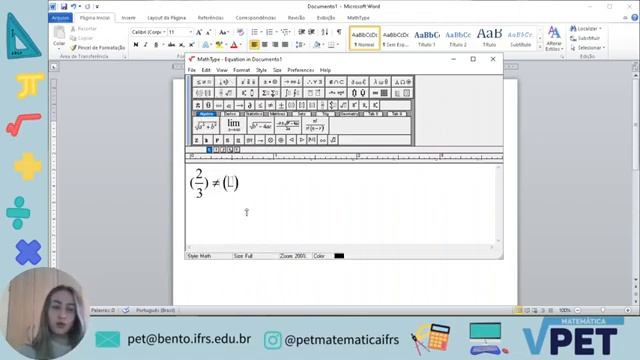
Task: Open the Aa change case dropdown
Action: click(224, 32)
